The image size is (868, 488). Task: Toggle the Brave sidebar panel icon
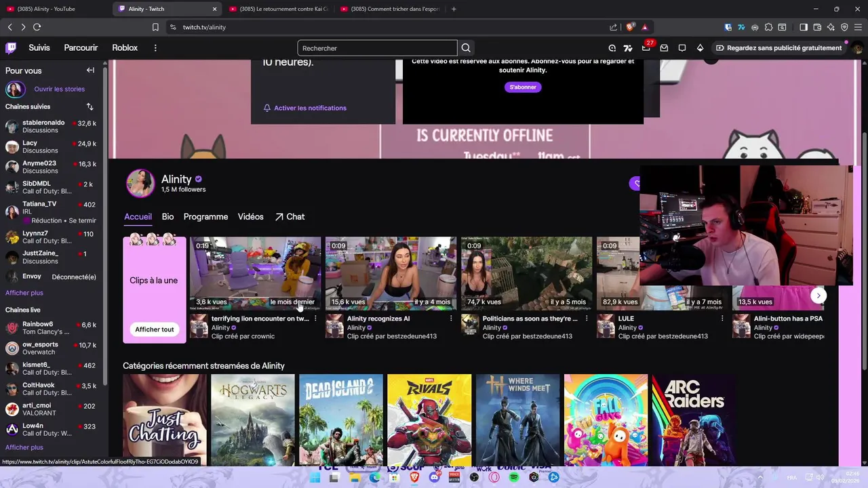coord(804,27)
